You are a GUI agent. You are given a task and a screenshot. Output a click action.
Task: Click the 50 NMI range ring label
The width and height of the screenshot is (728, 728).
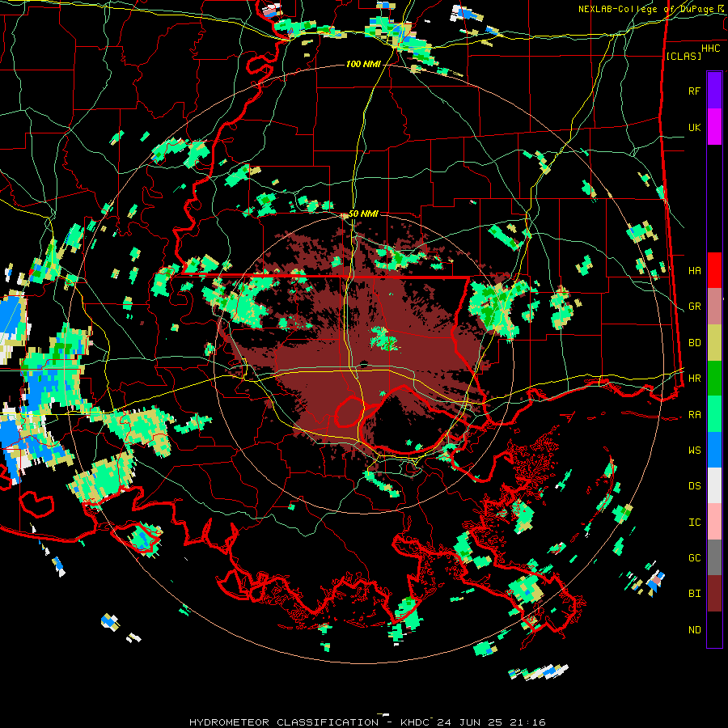coord(363,214)
